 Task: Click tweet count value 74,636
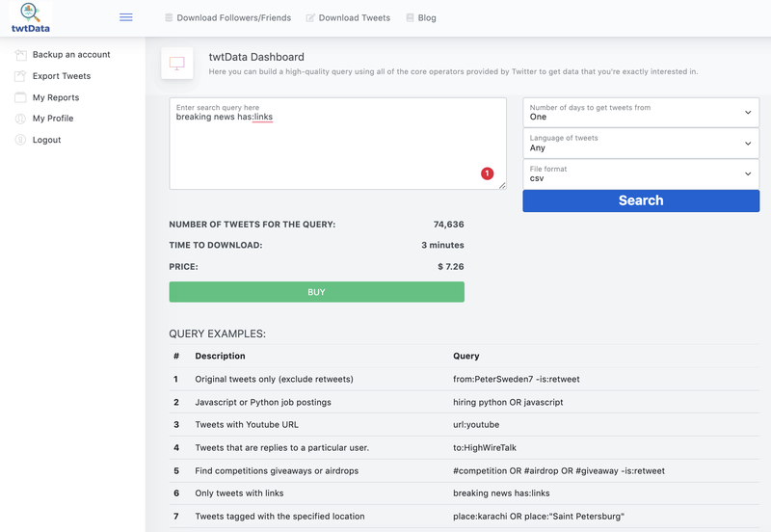tap(448, 225)
